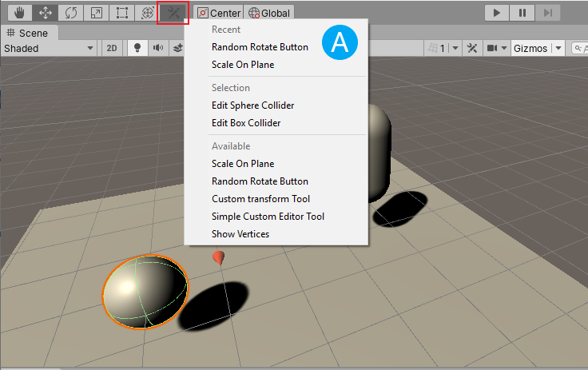Toggle scene effects icon

tap(177, 48)
